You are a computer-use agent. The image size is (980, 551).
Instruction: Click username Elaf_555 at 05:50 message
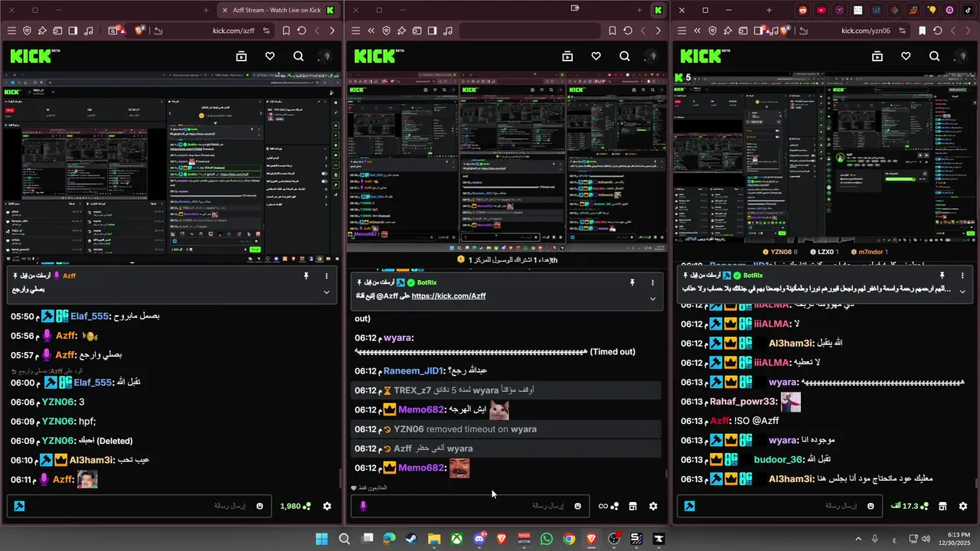click(x=91, y=316)
